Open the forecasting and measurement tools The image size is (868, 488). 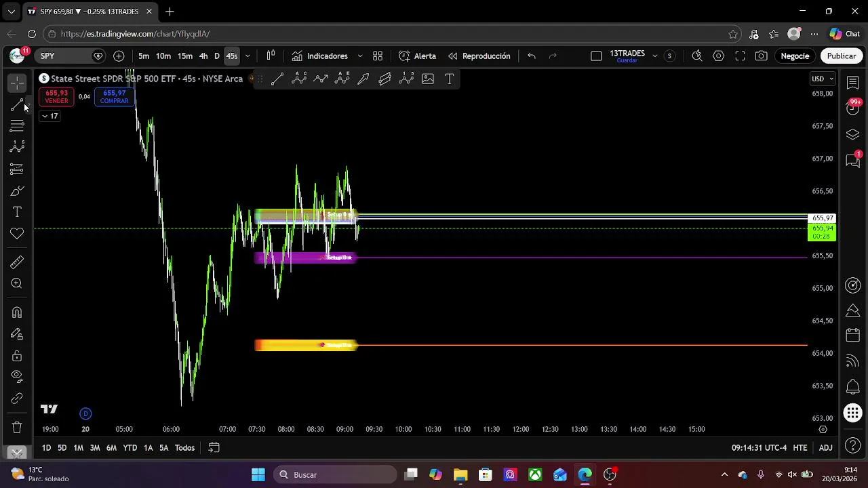(x=17, y=169)
